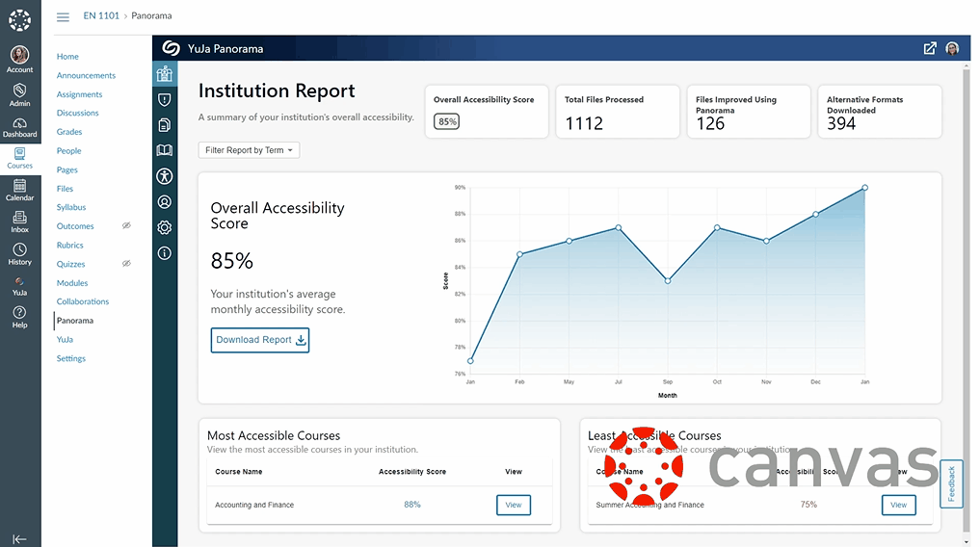The width and height of the screenshot is (980, 547).
Task: Open the documents icon in Panorama sidebar
Action: [165, 125]
